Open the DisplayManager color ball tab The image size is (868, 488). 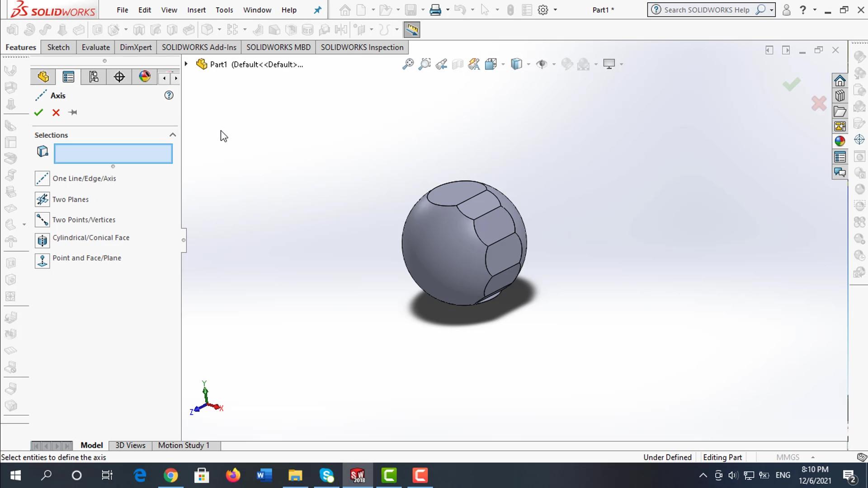(145, 76)
